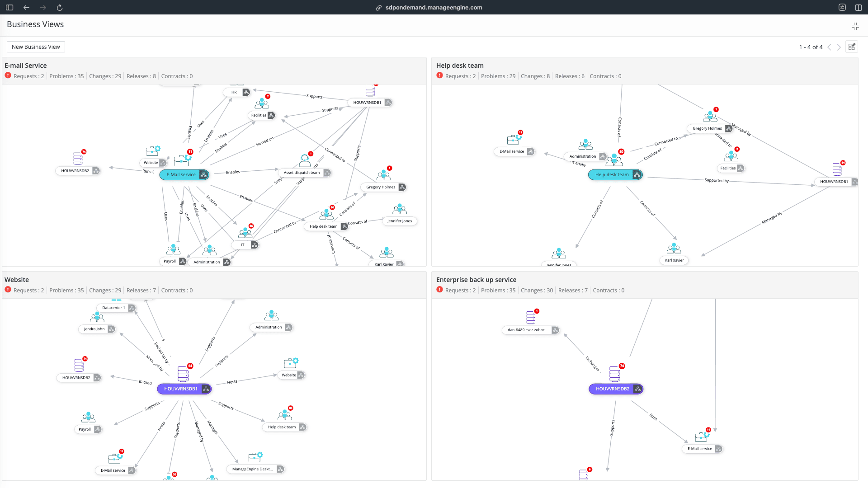Select the HOUVVRNSDB2 node in Enterprise backup view
The height and width of the screenshot is (488, 868).
click(612, 389)
